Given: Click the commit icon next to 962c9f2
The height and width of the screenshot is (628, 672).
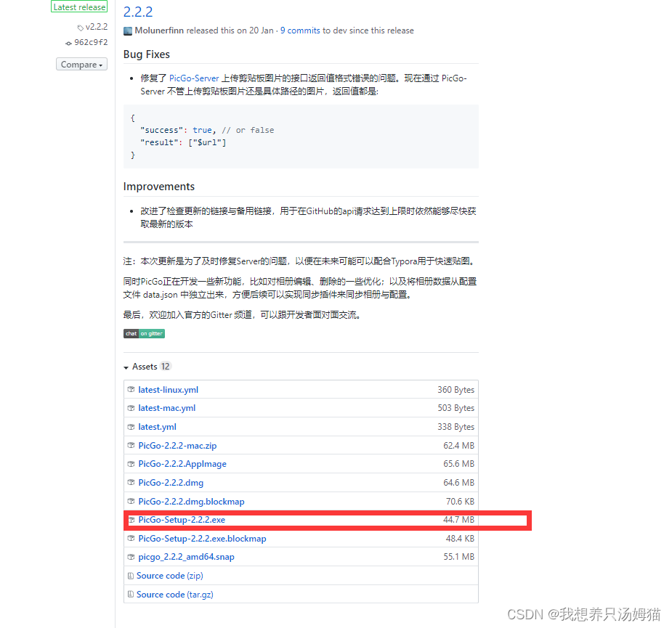Looking at the screenshot, I should 68,43.
